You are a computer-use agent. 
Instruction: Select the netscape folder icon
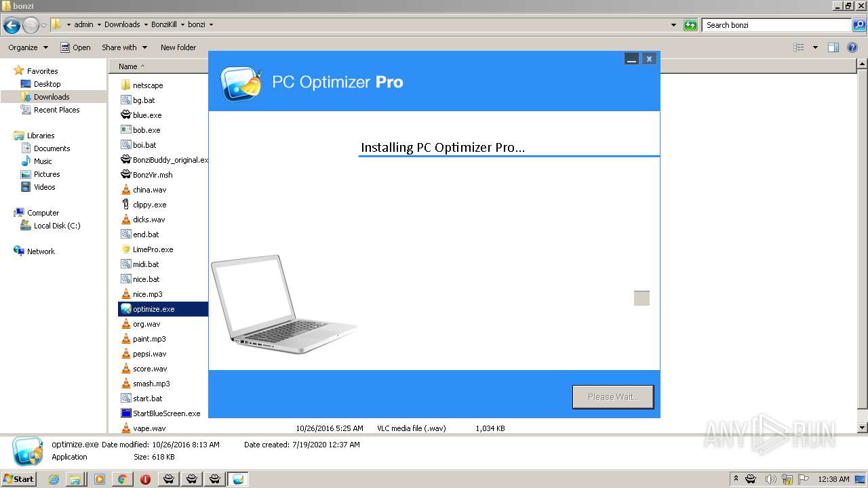(x=125, y=85)
